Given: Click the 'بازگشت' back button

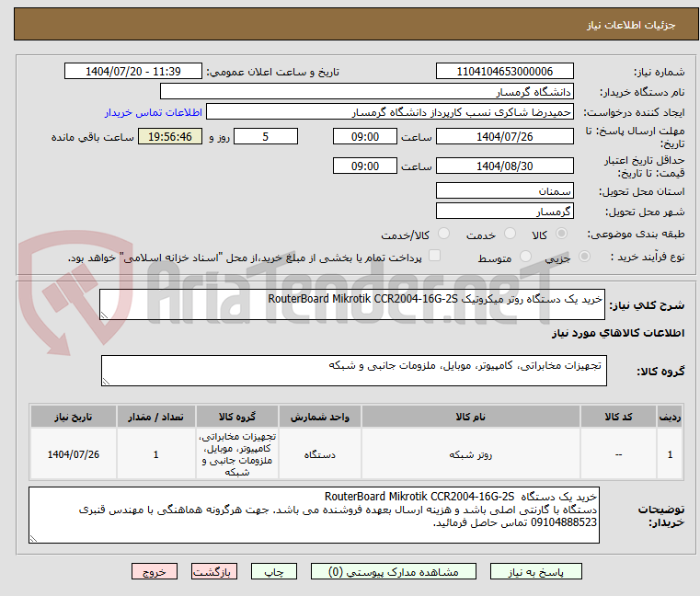Looking at the screenshot, I should pos(214,571).
